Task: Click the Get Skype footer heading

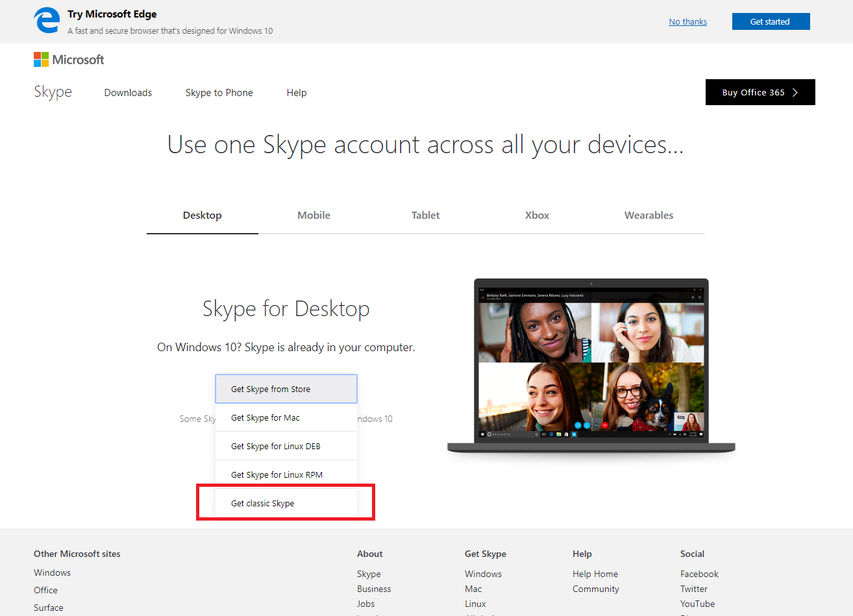Action: (x=486, y=554)
